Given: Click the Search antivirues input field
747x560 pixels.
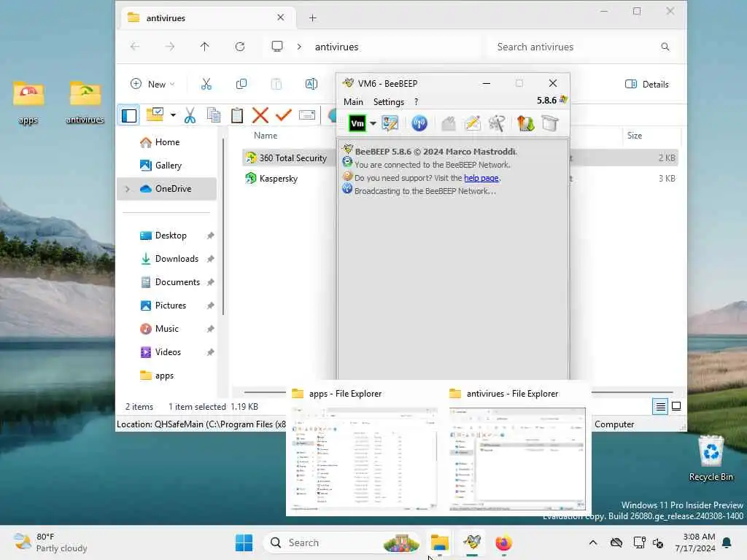Looking at the screenshot, I should click(x=583, y=47).
